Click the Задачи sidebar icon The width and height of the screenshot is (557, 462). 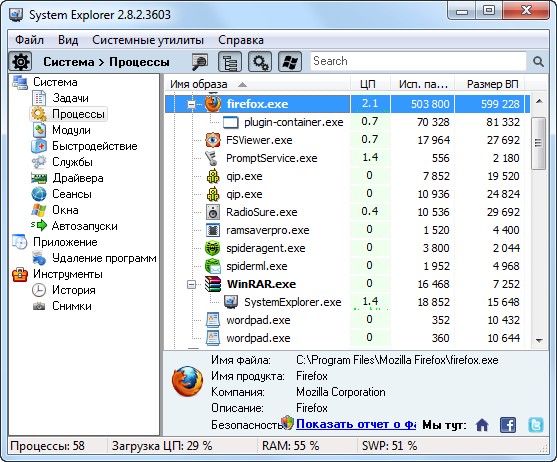[39, 98]
